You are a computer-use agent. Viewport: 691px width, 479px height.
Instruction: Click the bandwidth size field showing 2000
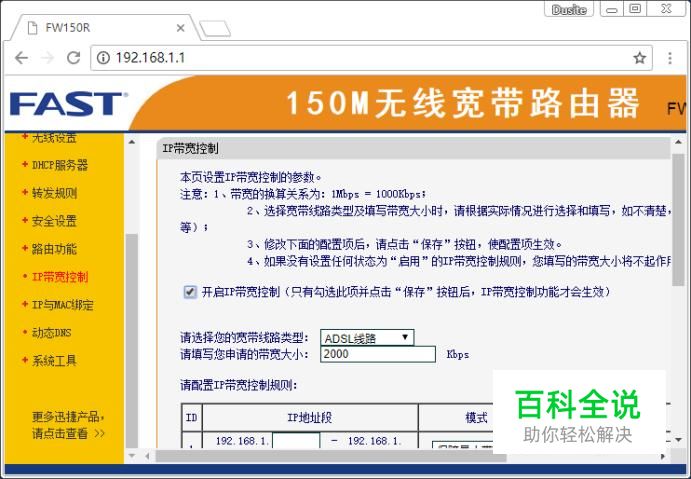(378, 354)
